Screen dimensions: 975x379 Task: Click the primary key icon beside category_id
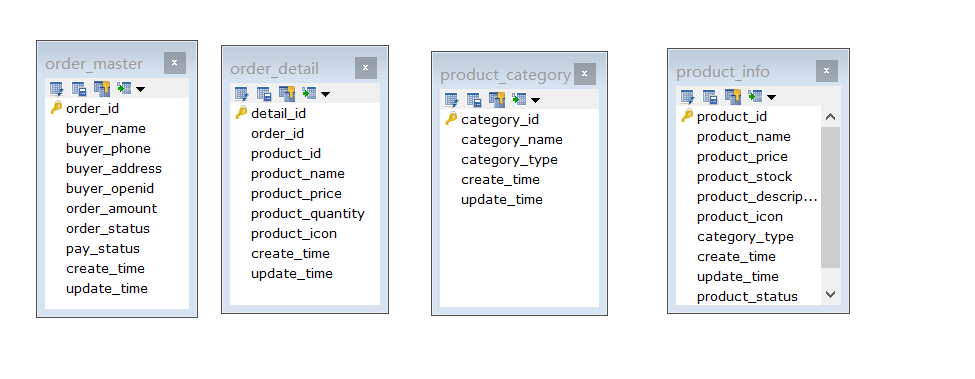[452, 119]
